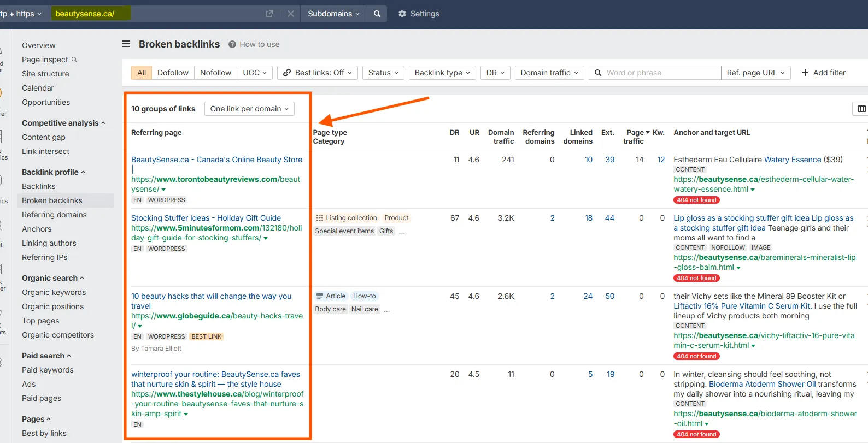Click the Listing collection tag icon
The height and width of the screenshot is (443, 868).
[x=320, y=218]
